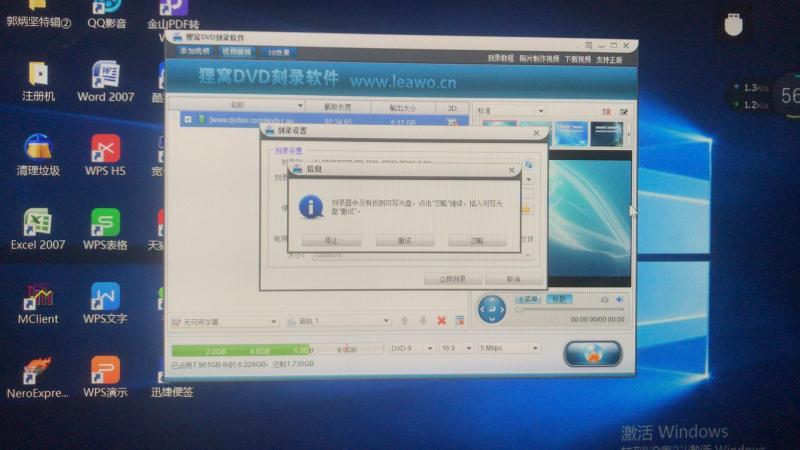Image resolution: width=800 pixels, height=450 pixels.
Task: Click Ignore button in the info dialog
Action: [477, 240]
